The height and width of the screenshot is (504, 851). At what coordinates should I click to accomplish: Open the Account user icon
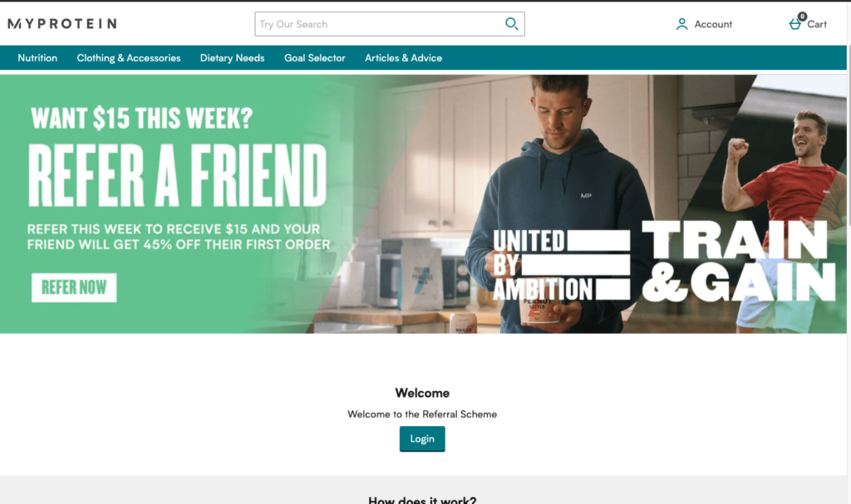[681, 24]
